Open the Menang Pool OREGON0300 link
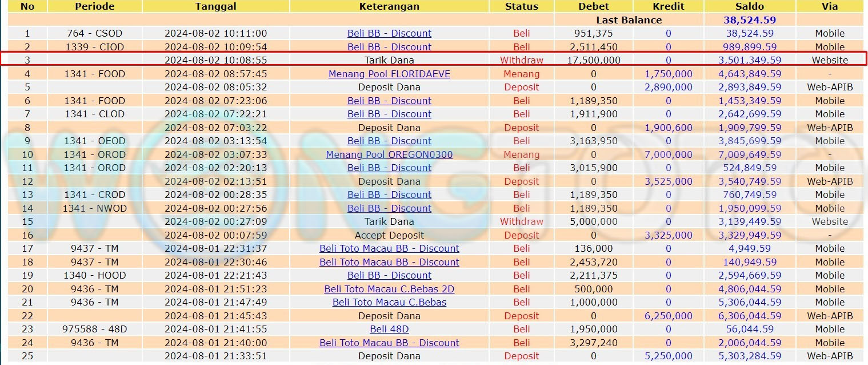 tap(389, 154)
